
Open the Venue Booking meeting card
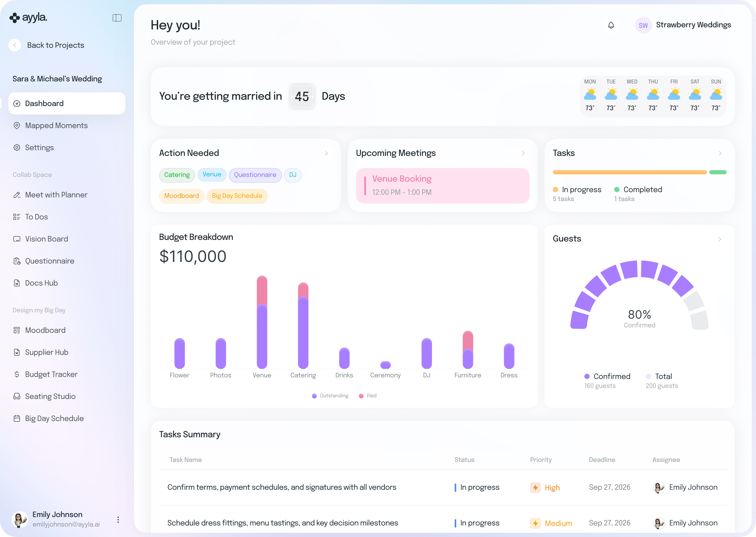pyautogui.click(x=442, y=186)
